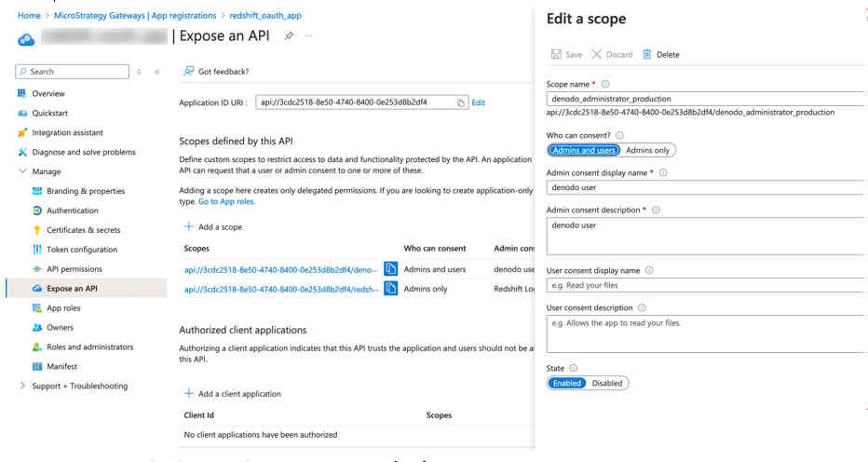Choose Admins and users consent
The height and width of the screenshot is (462, 868).
coord(583,150)
